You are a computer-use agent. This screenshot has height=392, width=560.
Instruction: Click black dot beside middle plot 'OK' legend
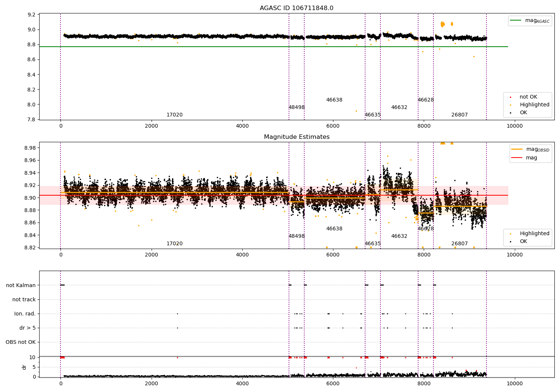click(510, 242)
